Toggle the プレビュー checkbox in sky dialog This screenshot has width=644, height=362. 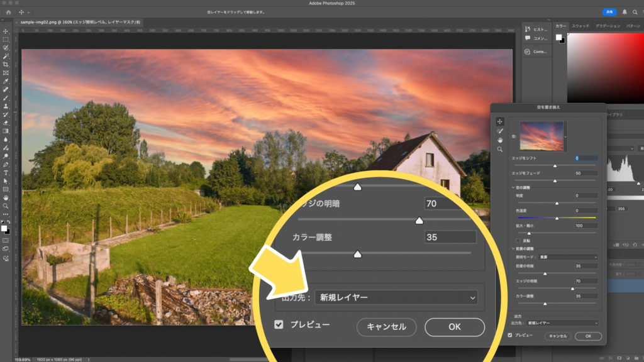point(510,336)
